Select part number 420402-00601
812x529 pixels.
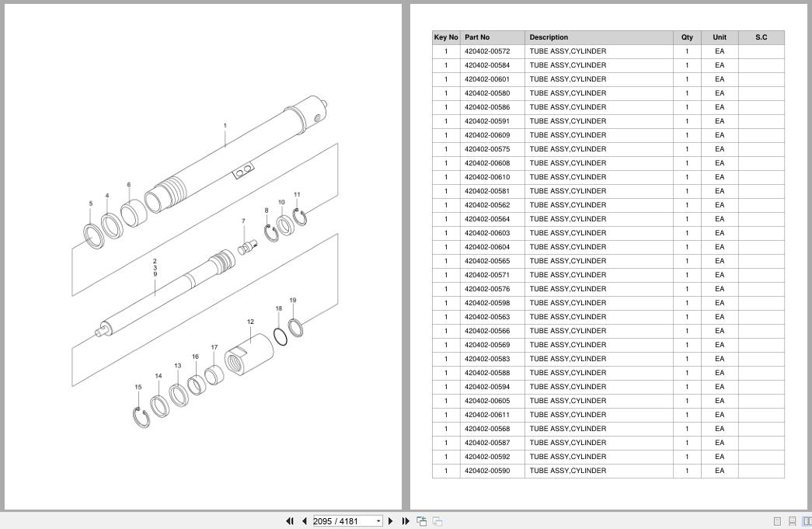click(486, 79)
